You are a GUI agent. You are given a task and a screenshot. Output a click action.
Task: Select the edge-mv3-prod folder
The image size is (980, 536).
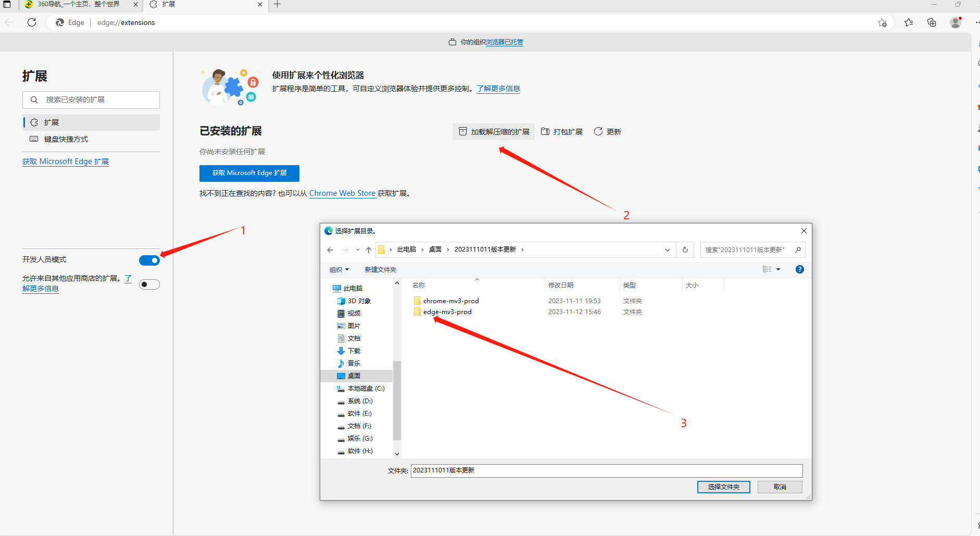[447, 312]
